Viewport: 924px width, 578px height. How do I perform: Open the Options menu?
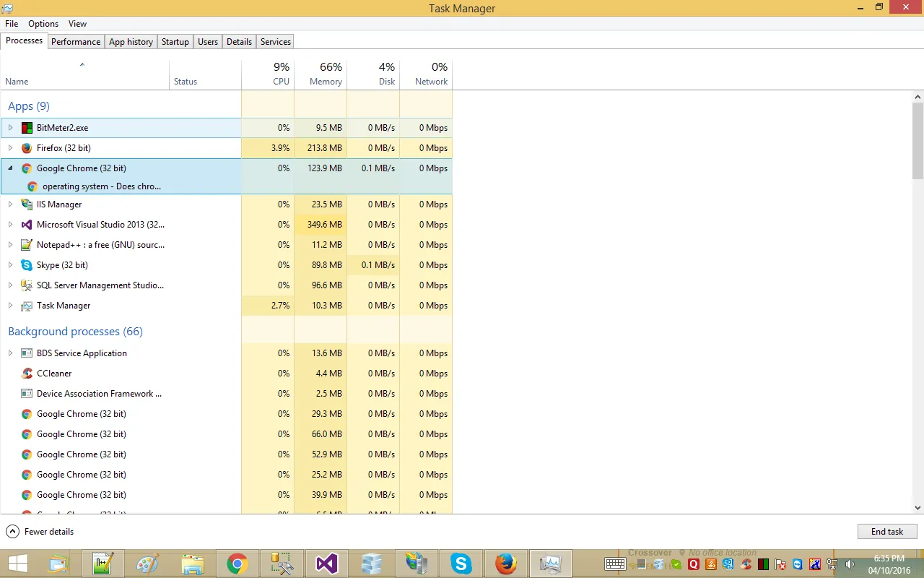(x=43, y=24)
